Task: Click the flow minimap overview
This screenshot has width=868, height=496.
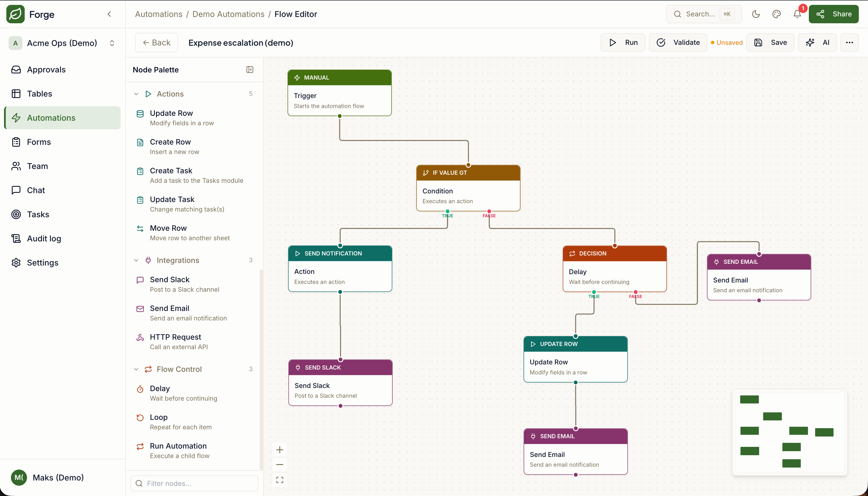Action: coord(789,432)
